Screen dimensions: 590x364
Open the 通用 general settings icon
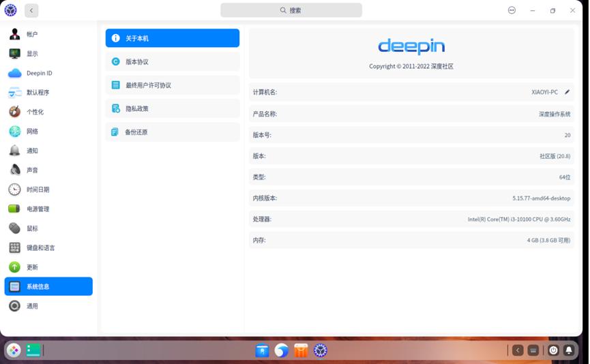15,305
